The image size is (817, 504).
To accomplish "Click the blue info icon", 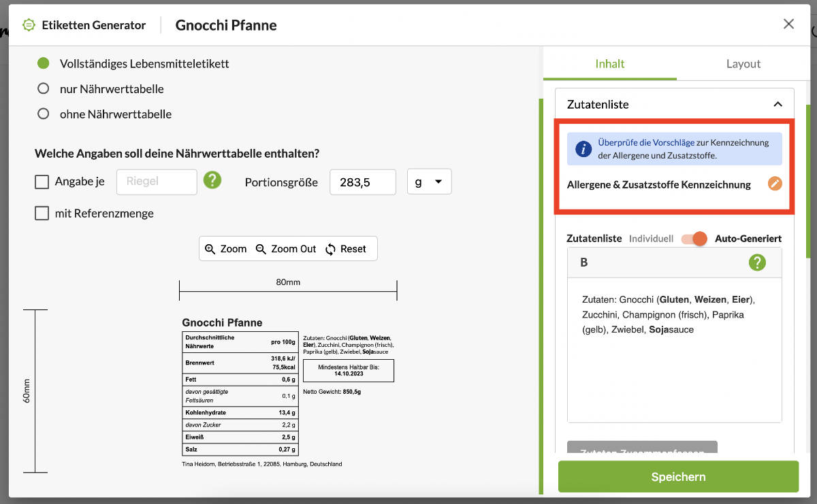I will coord(583,149).
